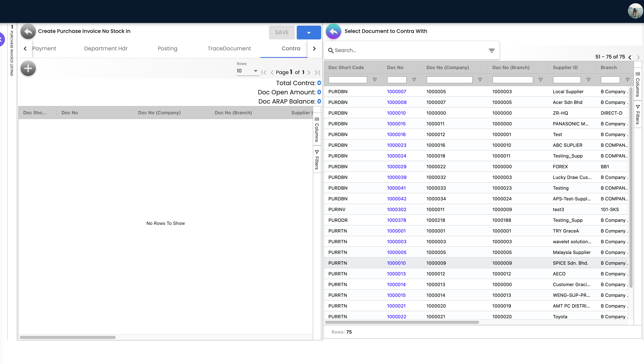Screen dimensions: 644x364
Task: Open PURRTN document 1000010 link
Action: pos(396,263)
